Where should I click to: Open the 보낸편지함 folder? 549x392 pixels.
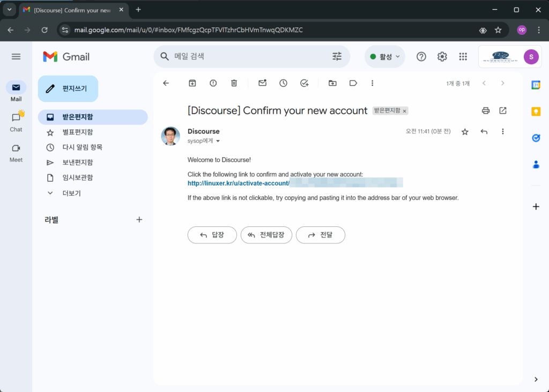tap(78, 162)
